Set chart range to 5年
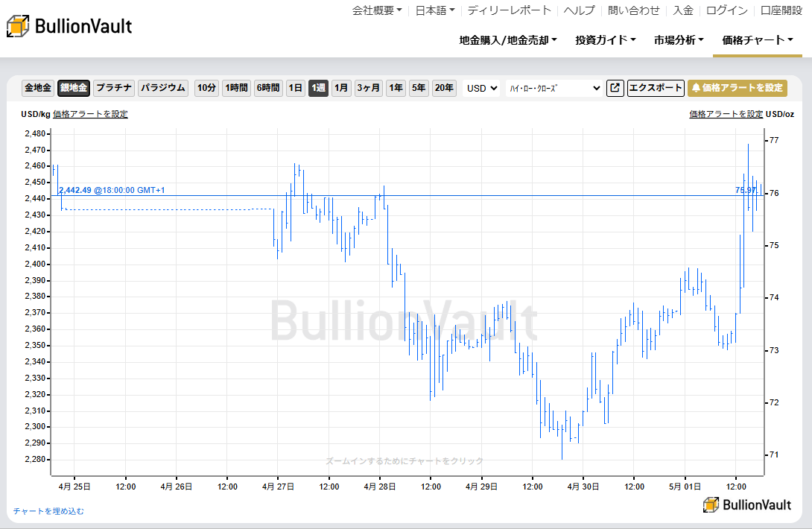 [x=419, y=88]
